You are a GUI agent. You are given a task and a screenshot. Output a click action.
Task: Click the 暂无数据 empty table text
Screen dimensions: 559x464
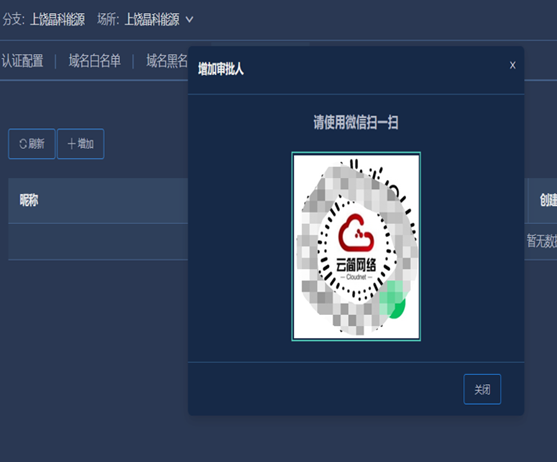(543, 242)
